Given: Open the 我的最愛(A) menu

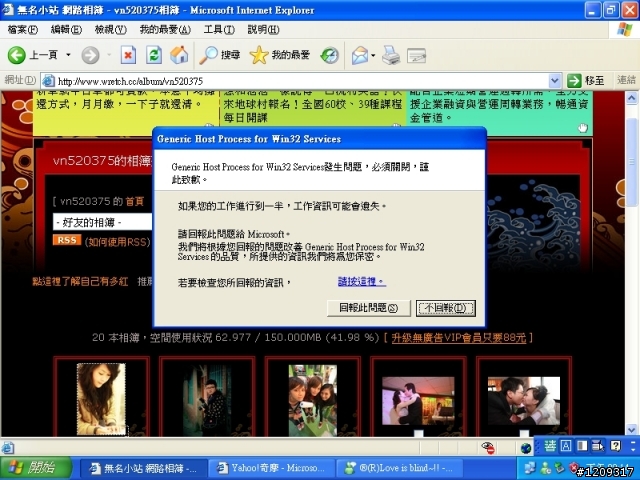Looking at the screenshot, I should pos(165,30).
